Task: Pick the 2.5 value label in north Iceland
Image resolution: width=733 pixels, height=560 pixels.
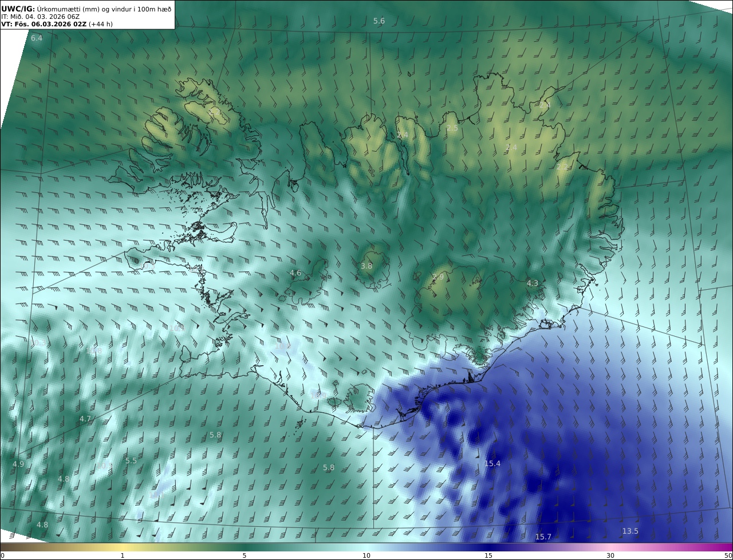Action: 452,128
